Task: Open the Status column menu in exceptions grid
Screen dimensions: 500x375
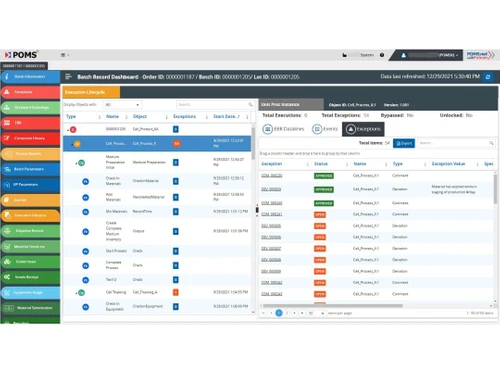Action: 347,164
